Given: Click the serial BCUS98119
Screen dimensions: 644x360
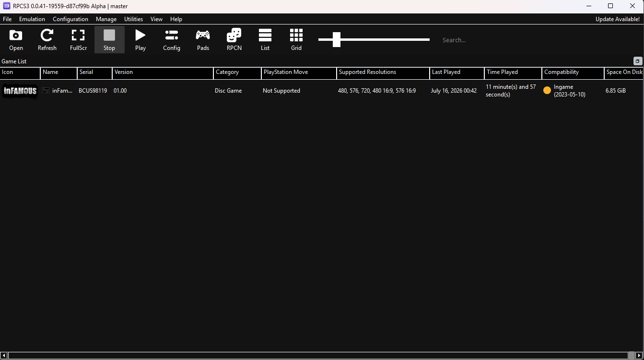Looking at the screenshot, I should point(93,91).
